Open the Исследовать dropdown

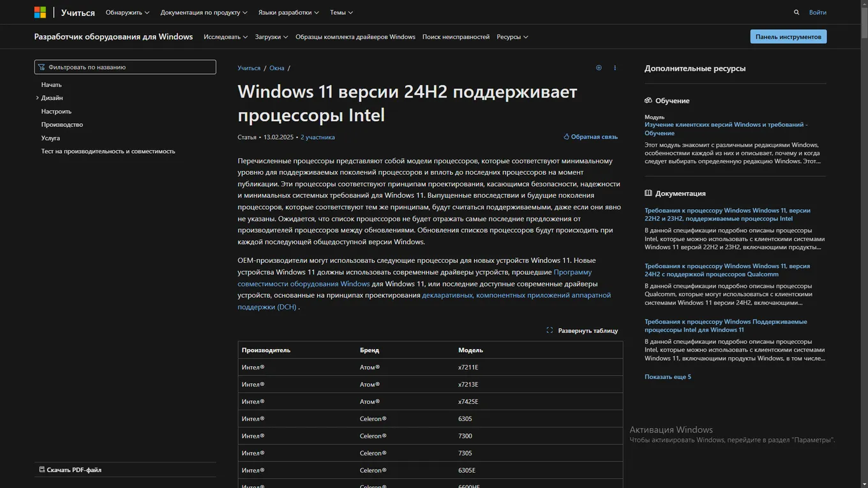point(225,37)
